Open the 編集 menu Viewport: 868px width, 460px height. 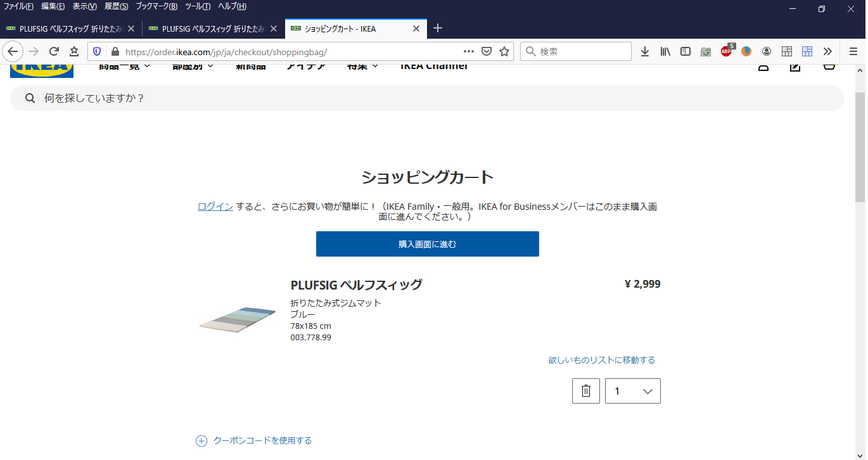pos(53,6)
